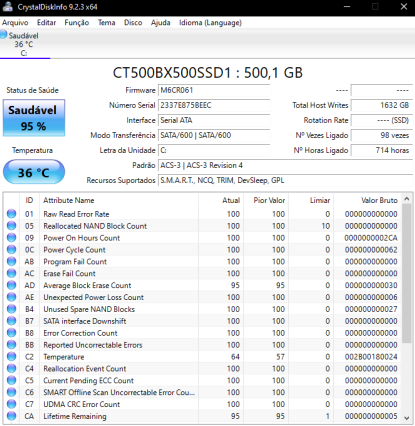Viewport: 415px width, 426px height.
Task: Click the status orb for Raw Read Error Rate
Action: pyautogui.click(x=11, y=214)
